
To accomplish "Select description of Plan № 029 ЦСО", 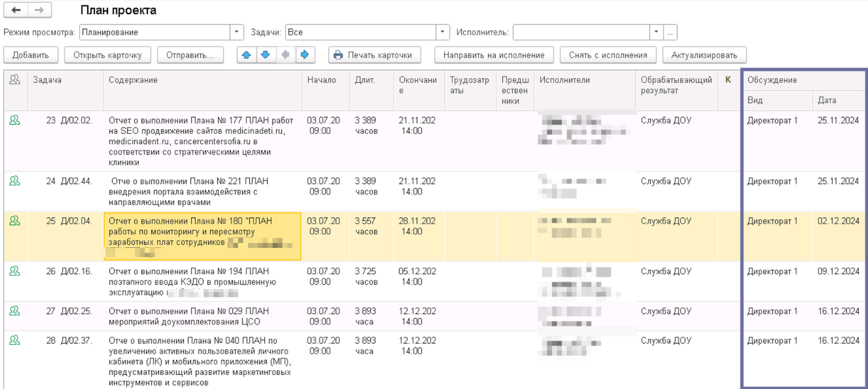I will pos(203,316).
